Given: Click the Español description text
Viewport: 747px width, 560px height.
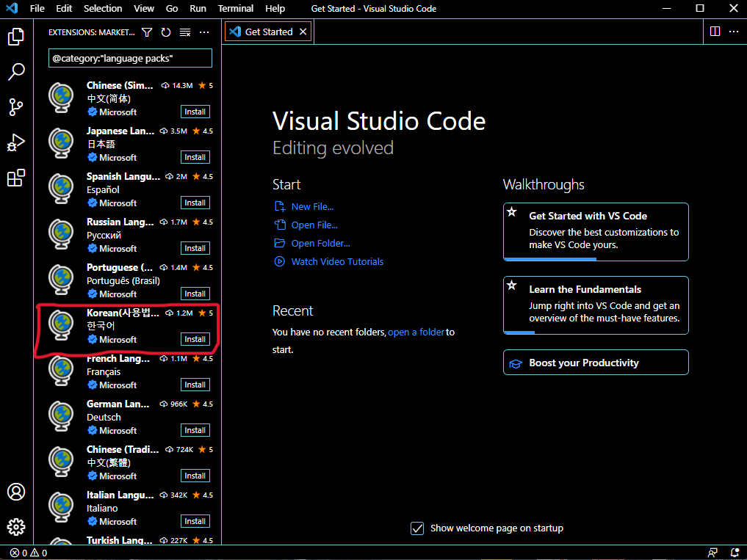Looking at the screenshot, I should pyautogui.click(x=103, y=189).
